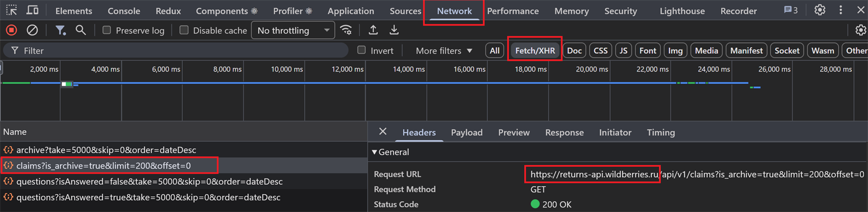
Task: Open DevTools settings gear icon
Action: tap(820, 10)
